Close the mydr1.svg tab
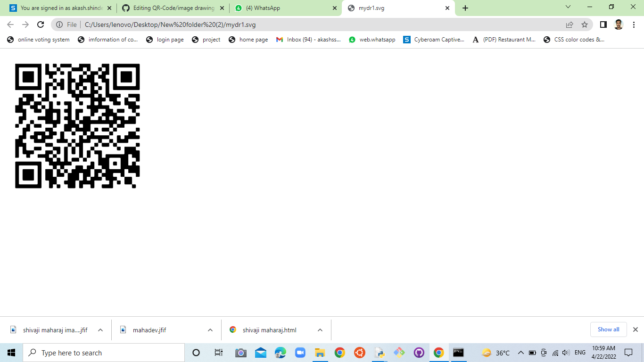This screenshot has height=362, width=644. [x=447, y=8]
